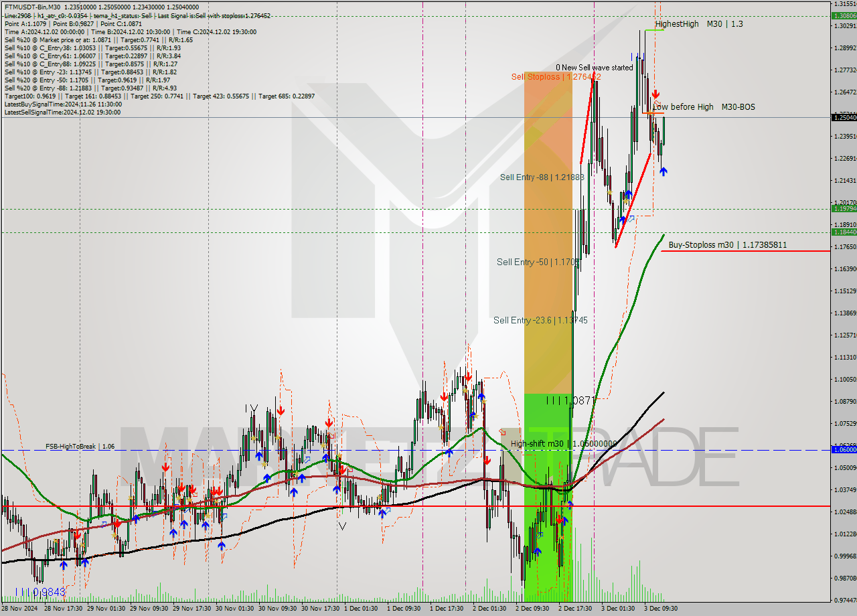Screen dimensions: 857x616
Task: Click the Low before High M30-BOS label
Action: click(704, 106)
